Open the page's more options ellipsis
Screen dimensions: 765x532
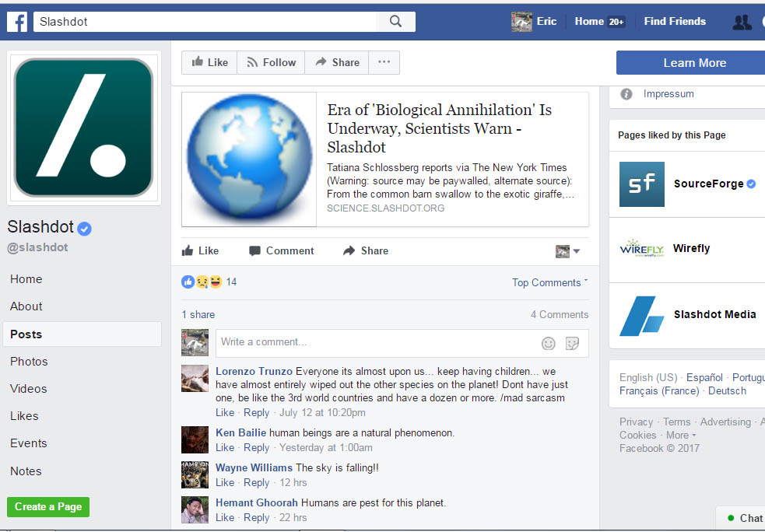click(384, 62)
